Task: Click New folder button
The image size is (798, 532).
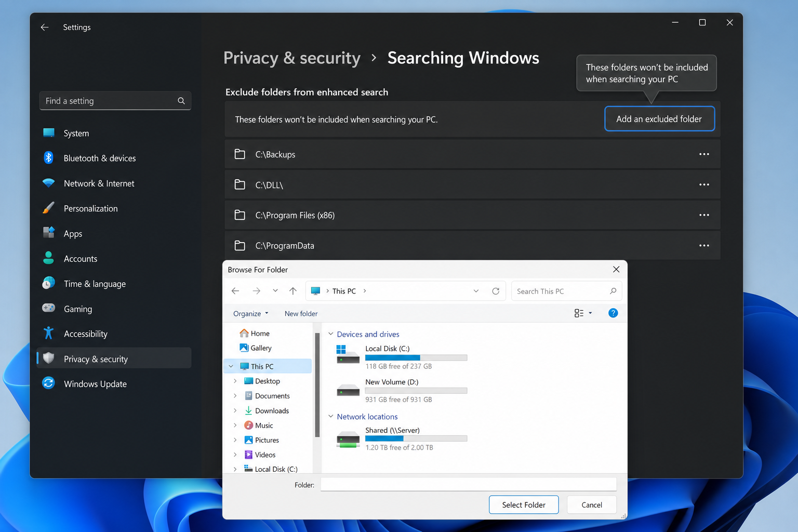Action: (x=301, y=314)
